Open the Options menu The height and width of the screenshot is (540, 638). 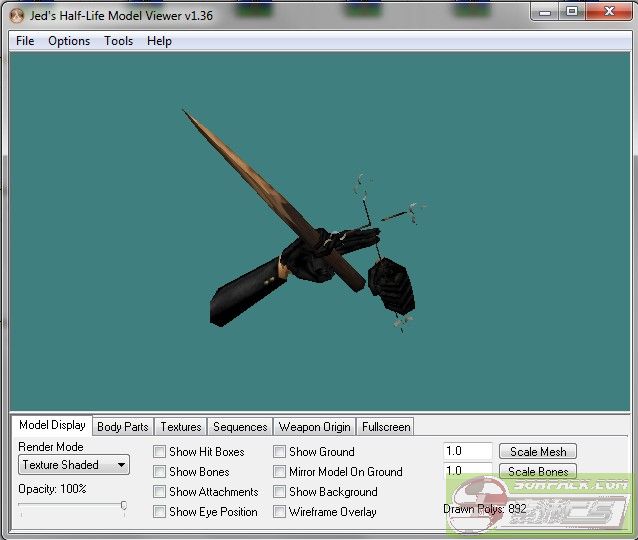[69, 41]
